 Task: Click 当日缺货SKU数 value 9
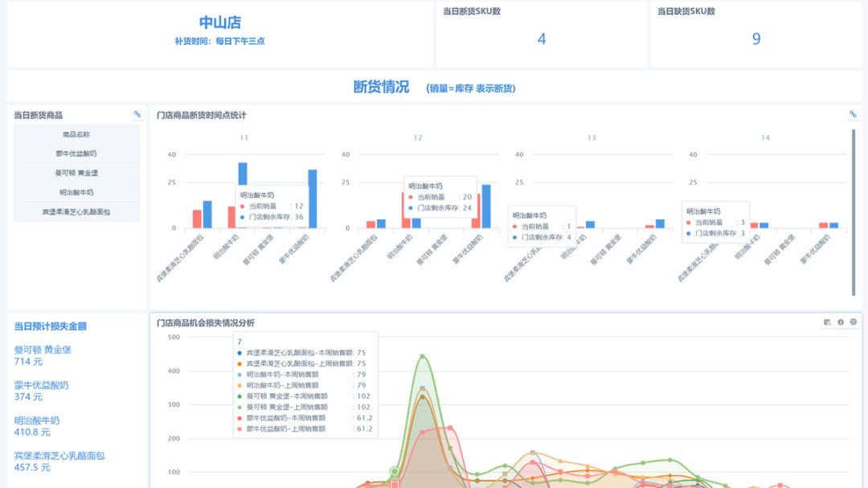coord(756,39)
